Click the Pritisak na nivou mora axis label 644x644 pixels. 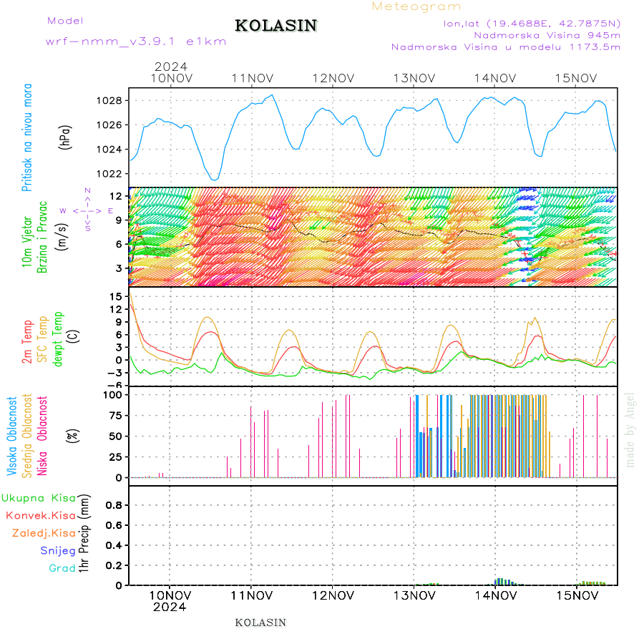coord(26,137)
